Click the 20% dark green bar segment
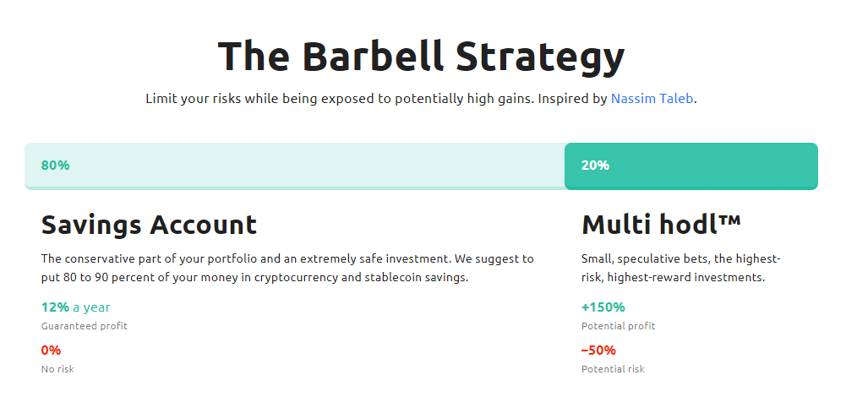Screen dimensions: 868x402 pos(691,166)
